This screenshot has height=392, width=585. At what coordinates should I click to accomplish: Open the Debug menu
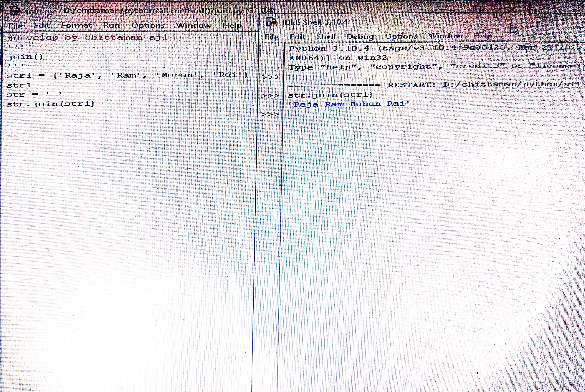[x=360, y=37]
